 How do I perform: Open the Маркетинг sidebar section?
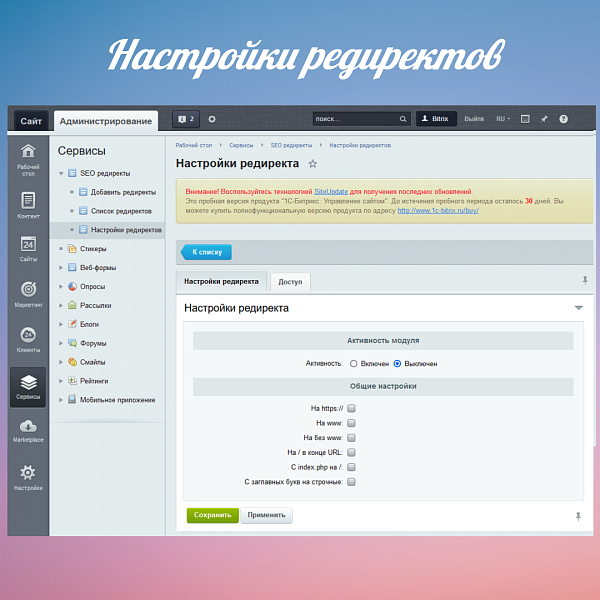pyautogui.click(x=28, y=294)
